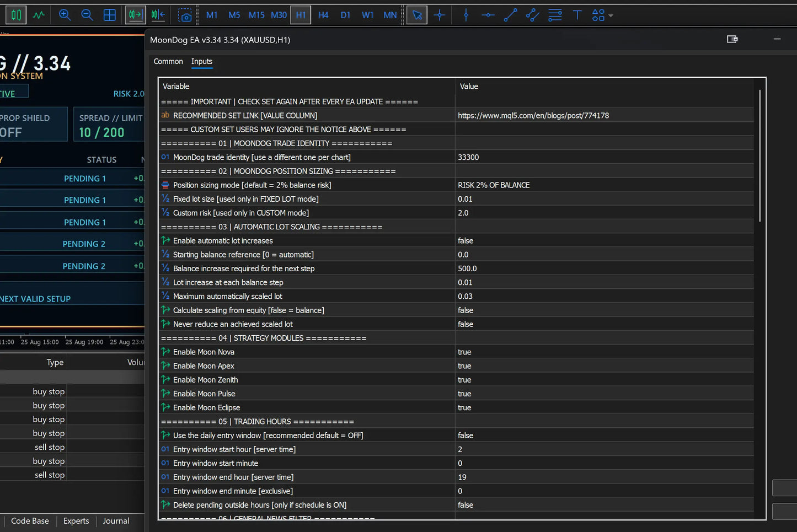Open value for Enable automatic lot increases
797x532 pixels.
[605, 241]
